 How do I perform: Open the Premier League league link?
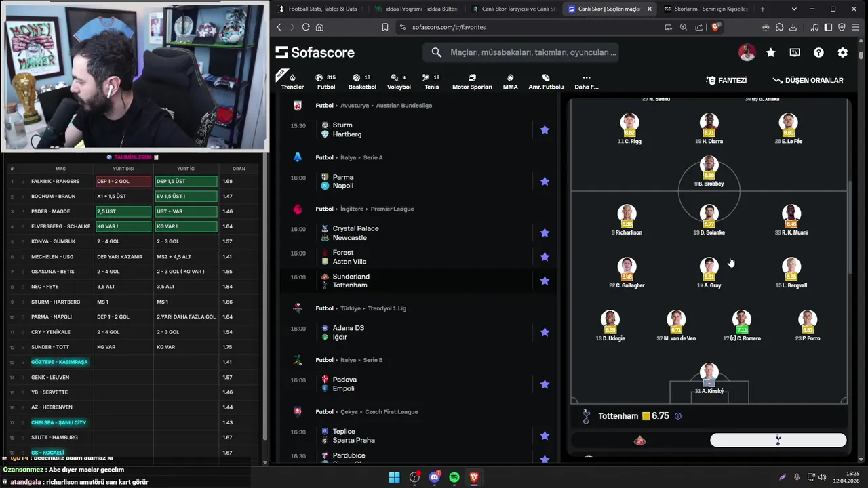(392, 209)
